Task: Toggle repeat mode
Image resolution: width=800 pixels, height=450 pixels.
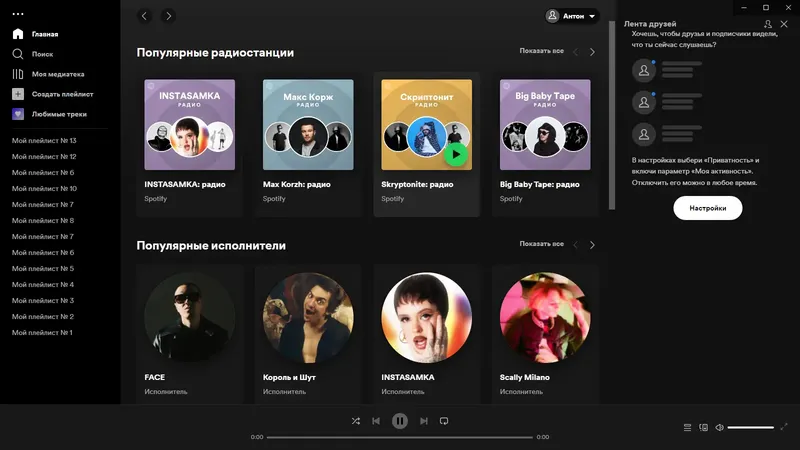Action: pos(444,421)
